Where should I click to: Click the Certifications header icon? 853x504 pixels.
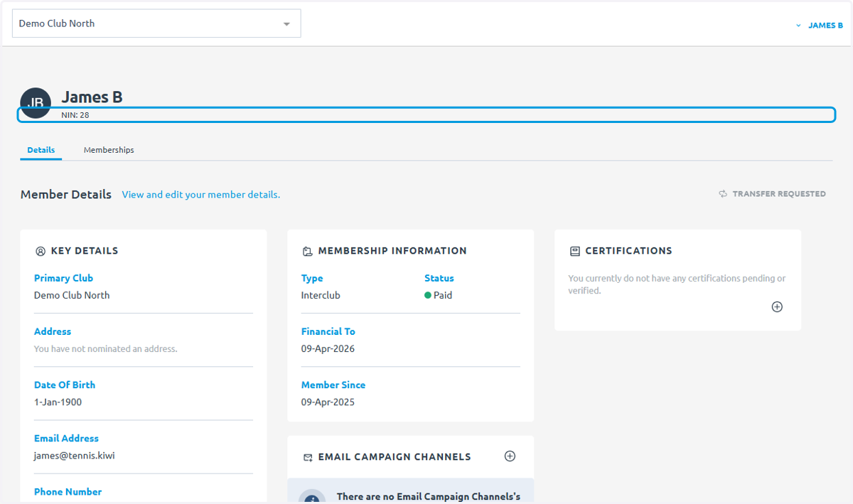[x=574, y=251]
